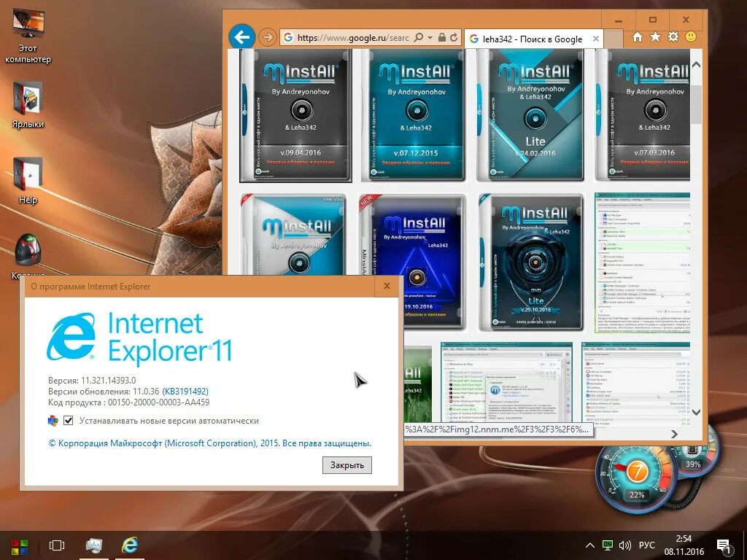Image resolution: width=747 pixels, height=560 pixels.
Task: Click the security padlock icon in the address bar
Action: click(x=442, y=37)
